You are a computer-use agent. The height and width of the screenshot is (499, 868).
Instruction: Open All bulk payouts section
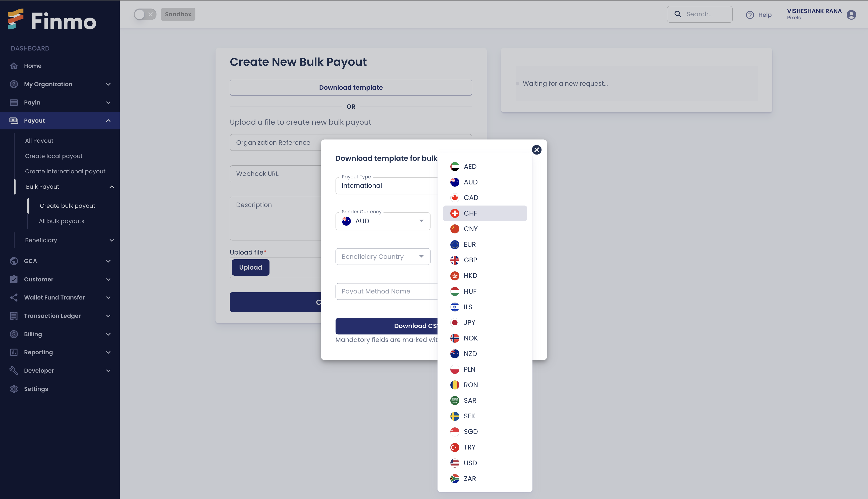[x=61, y=221]
